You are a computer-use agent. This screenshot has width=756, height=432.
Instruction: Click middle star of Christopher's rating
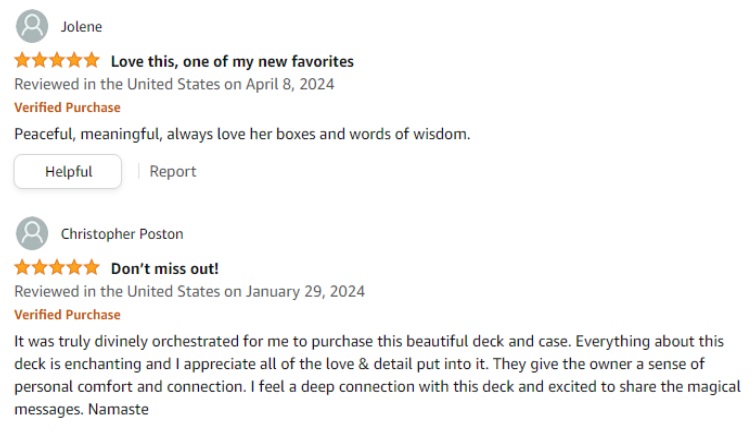tap(57, 268)
